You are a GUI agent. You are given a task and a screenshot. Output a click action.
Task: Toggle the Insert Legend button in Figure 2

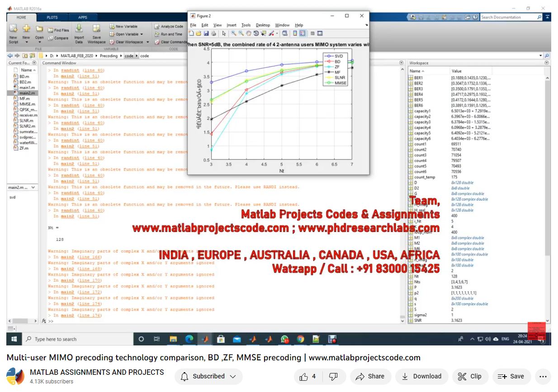click(303, 33)
